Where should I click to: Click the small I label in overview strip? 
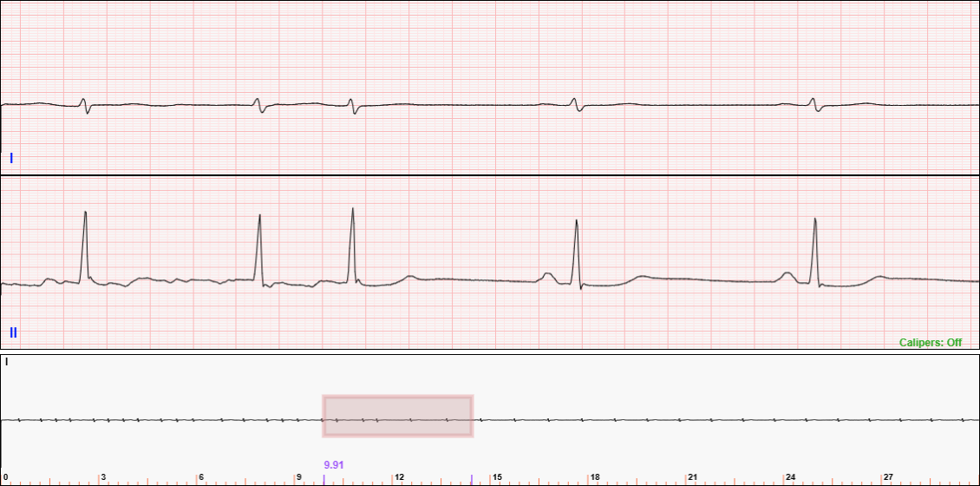7,362
